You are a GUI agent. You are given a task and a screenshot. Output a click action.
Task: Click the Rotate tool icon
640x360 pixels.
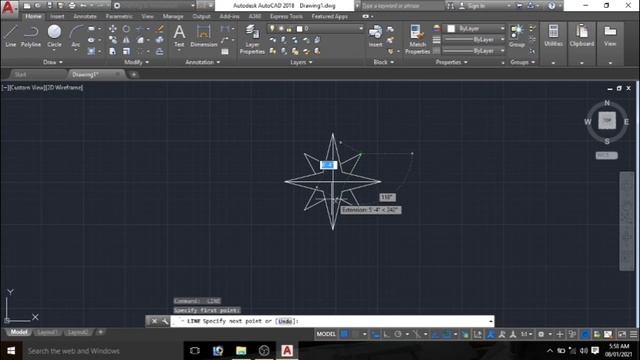coord(126,29)
